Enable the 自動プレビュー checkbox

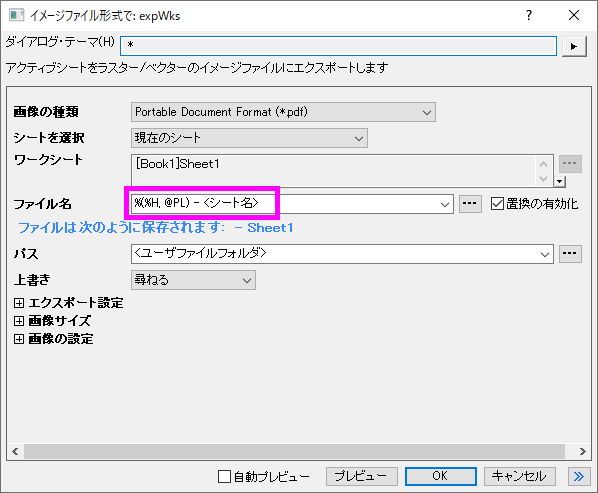coord(224,476)
